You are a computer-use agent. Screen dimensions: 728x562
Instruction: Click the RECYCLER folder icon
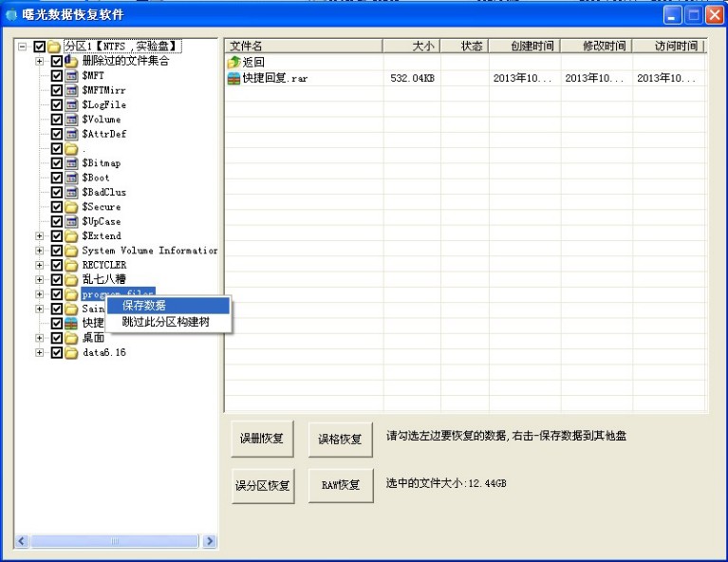(71, 265)
